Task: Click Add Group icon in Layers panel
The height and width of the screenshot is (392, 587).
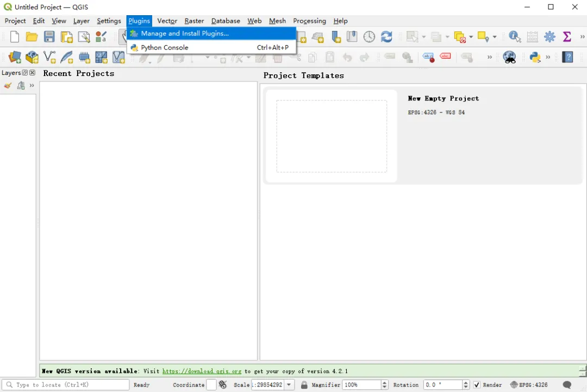Action: click(21, 86)
